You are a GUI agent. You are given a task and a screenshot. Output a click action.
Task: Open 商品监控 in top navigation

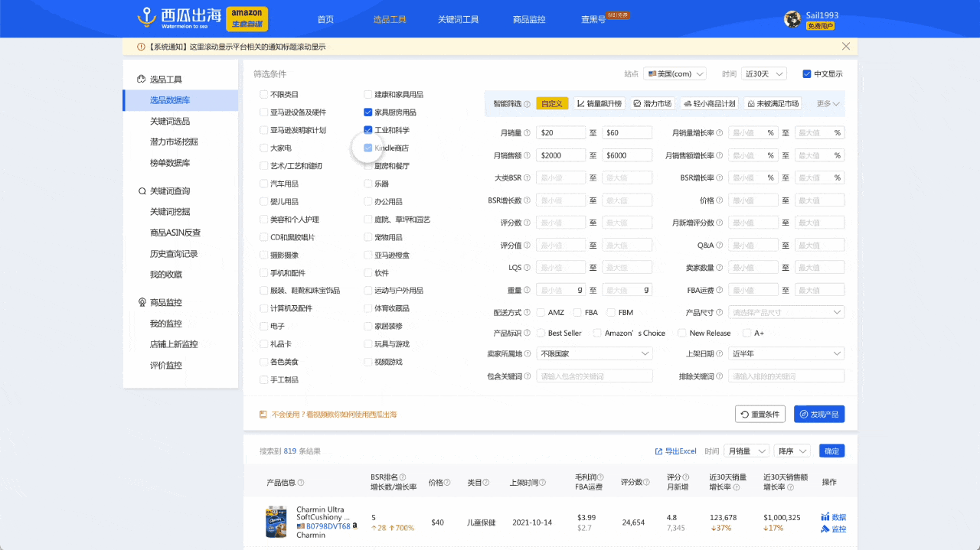click(529, 20)
